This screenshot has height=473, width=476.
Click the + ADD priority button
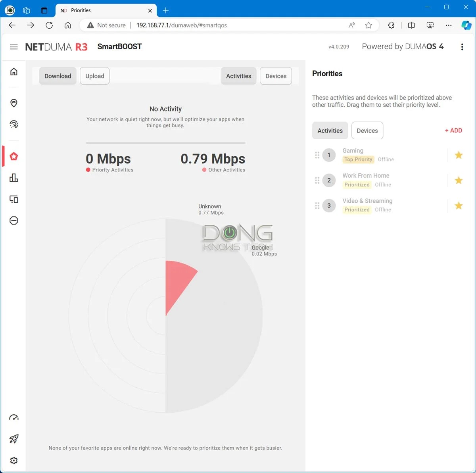tap(453, 130)
